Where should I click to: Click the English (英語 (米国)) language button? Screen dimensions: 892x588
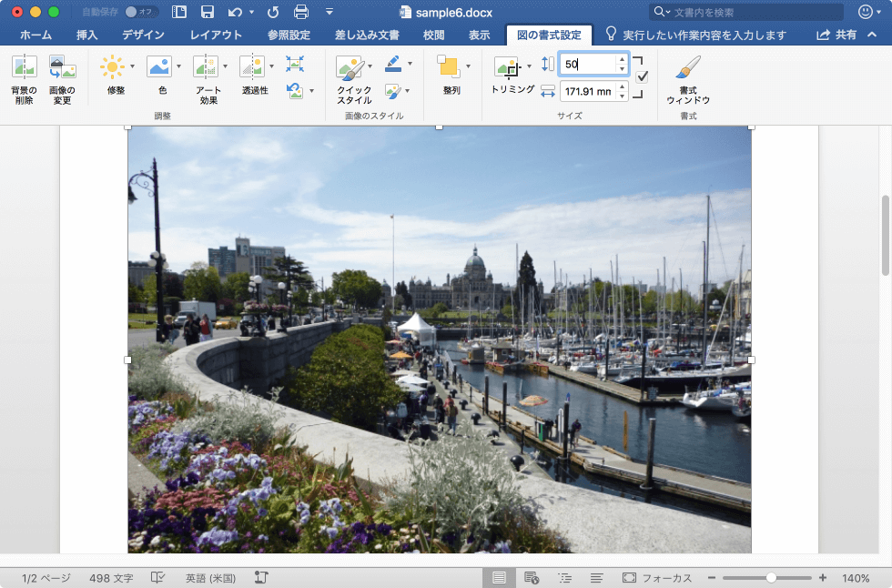[210, 578]
